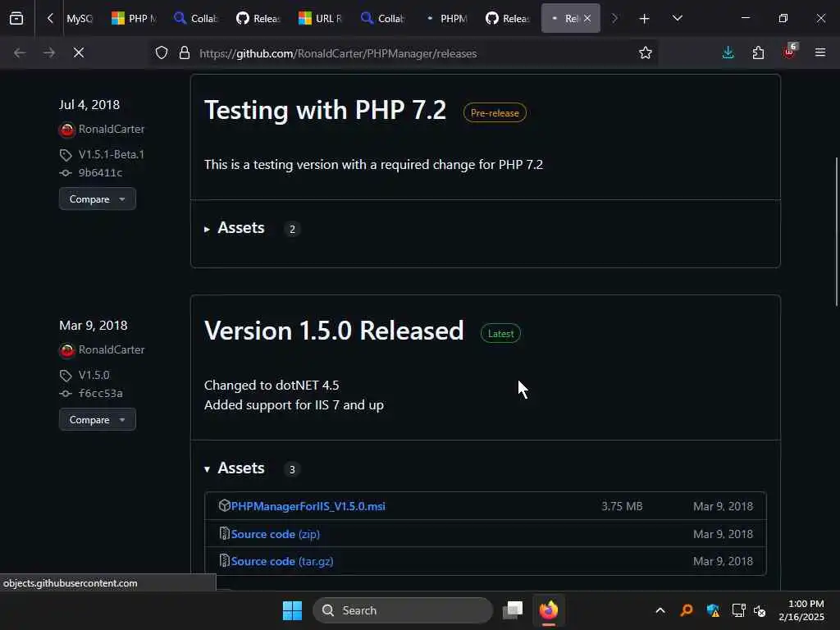Open a new tab with plus button
Image resolution: width=840 pixels, height=630 pixels.
[x=645, y=19]
